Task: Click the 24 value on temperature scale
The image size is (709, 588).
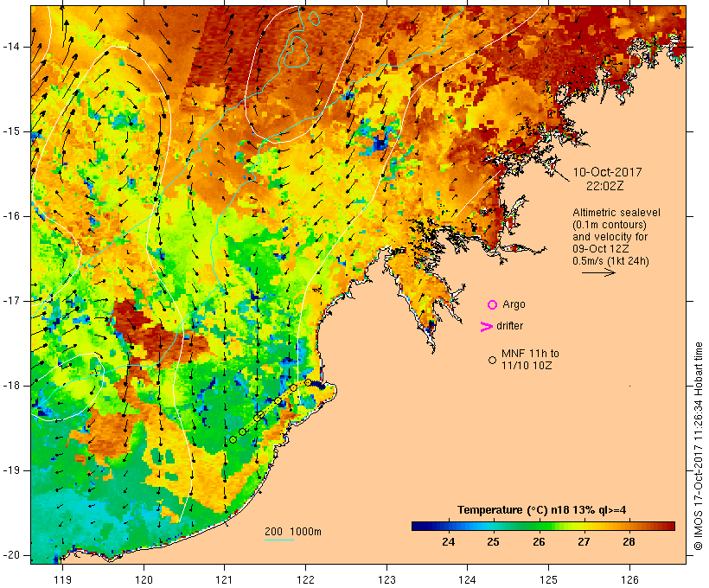Action: 448,542
